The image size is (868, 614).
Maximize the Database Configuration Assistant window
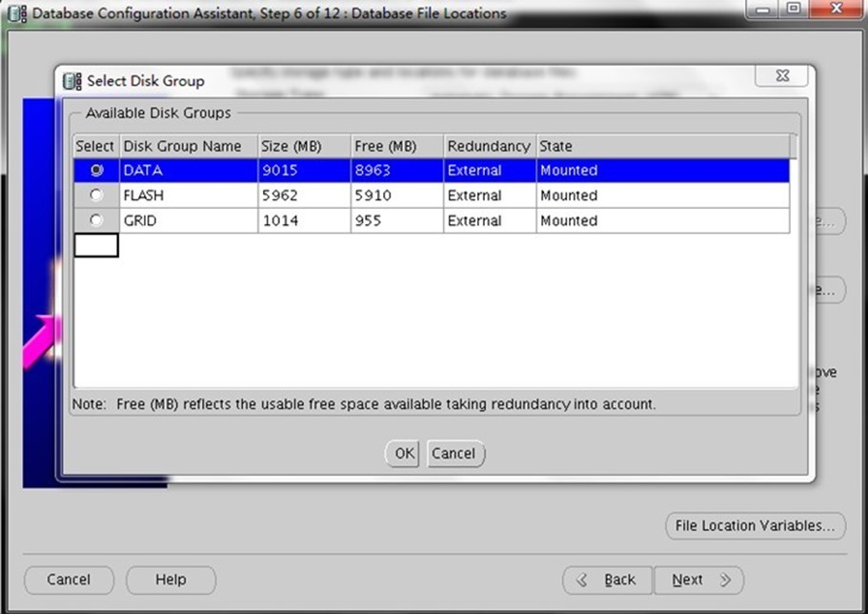794,9
